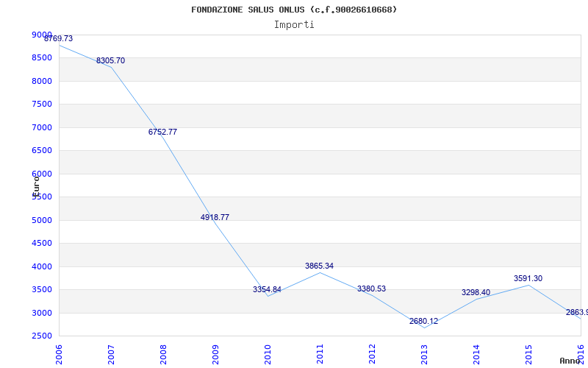The image size is (588, 368).
Task: Click the 6500 y-axis tick label
Action: click(42, 150)
